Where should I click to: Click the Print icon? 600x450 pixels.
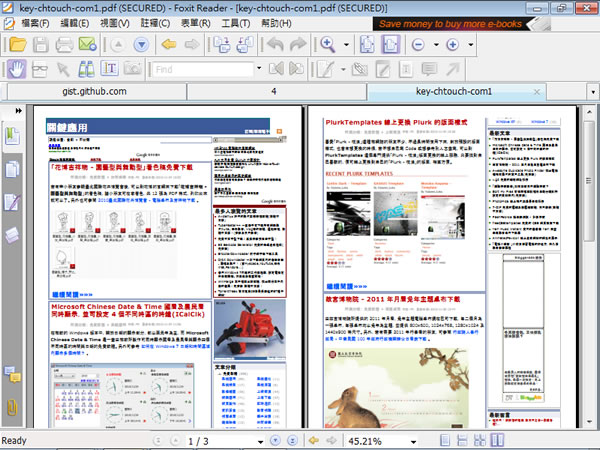[x=64, y=45]
